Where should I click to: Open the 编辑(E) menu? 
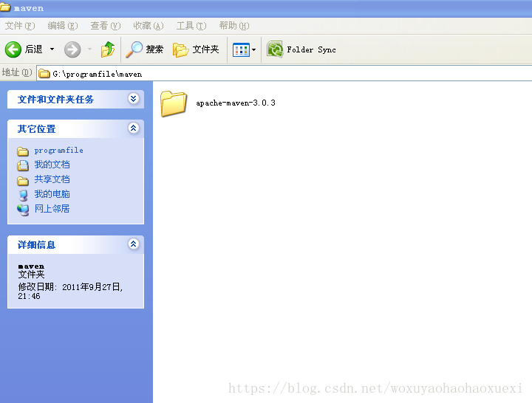[x=62, y=26]
